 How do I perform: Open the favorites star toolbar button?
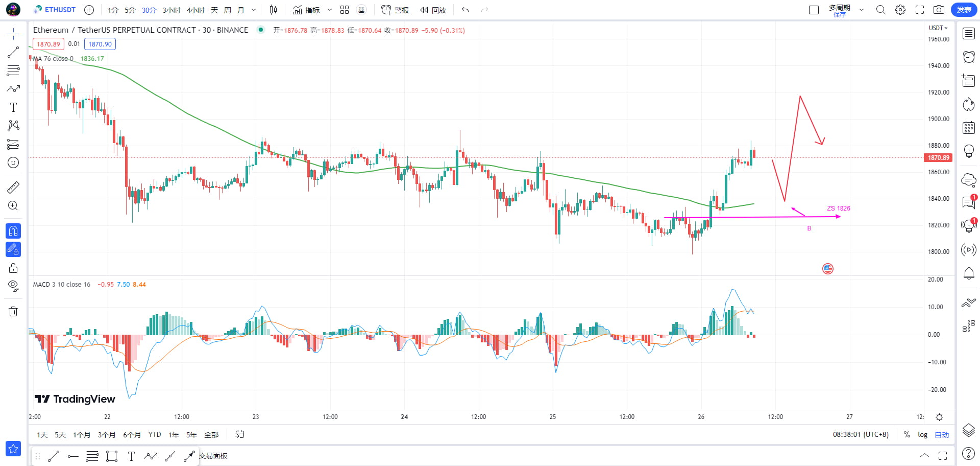tap(13, 449)
